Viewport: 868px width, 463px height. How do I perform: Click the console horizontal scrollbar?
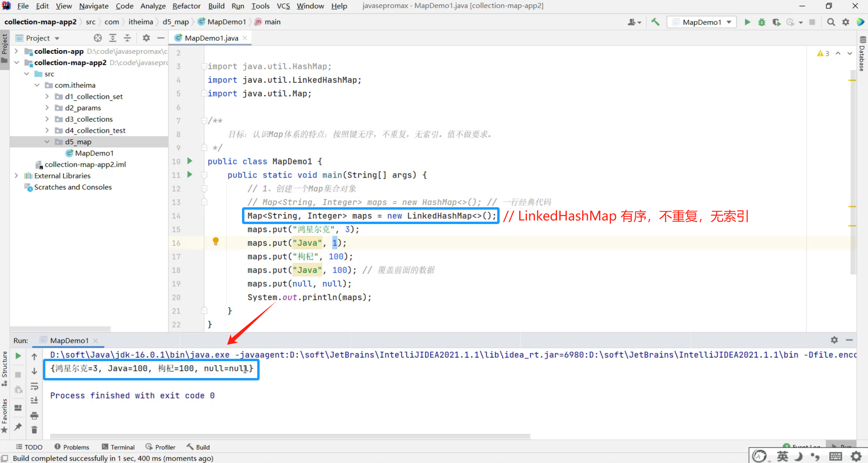pos(290,436)
